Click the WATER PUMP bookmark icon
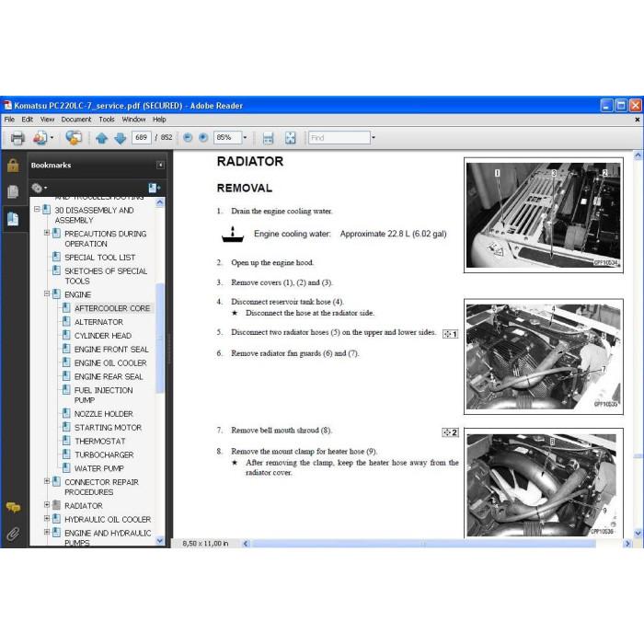Viewport: 644px width, 644px height. (66, 467)
